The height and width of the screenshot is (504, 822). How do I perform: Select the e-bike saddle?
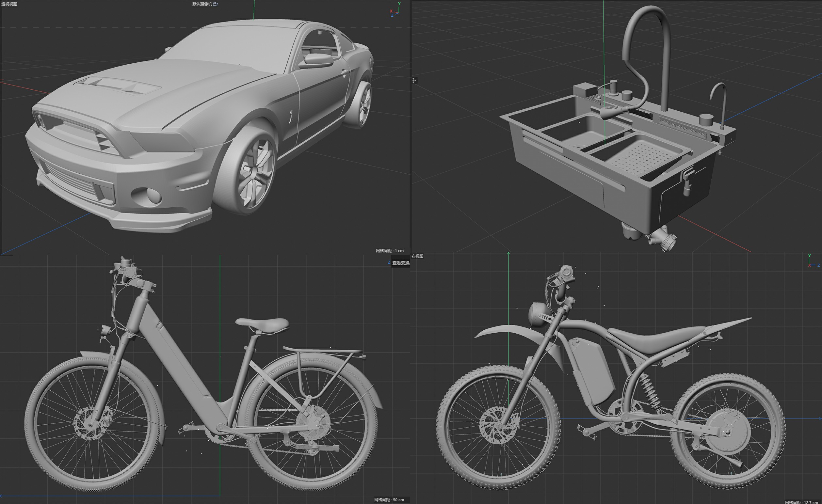pos(262,324)
